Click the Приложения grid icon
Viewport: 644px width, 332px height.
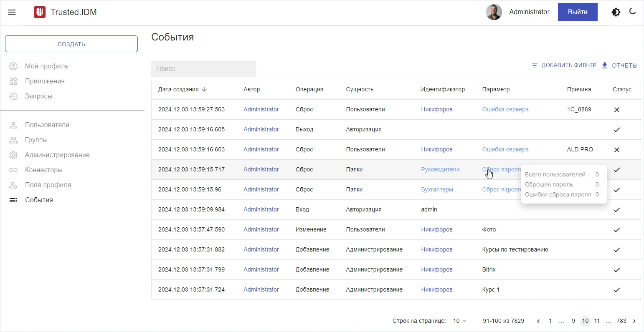(x=13, y=81)
